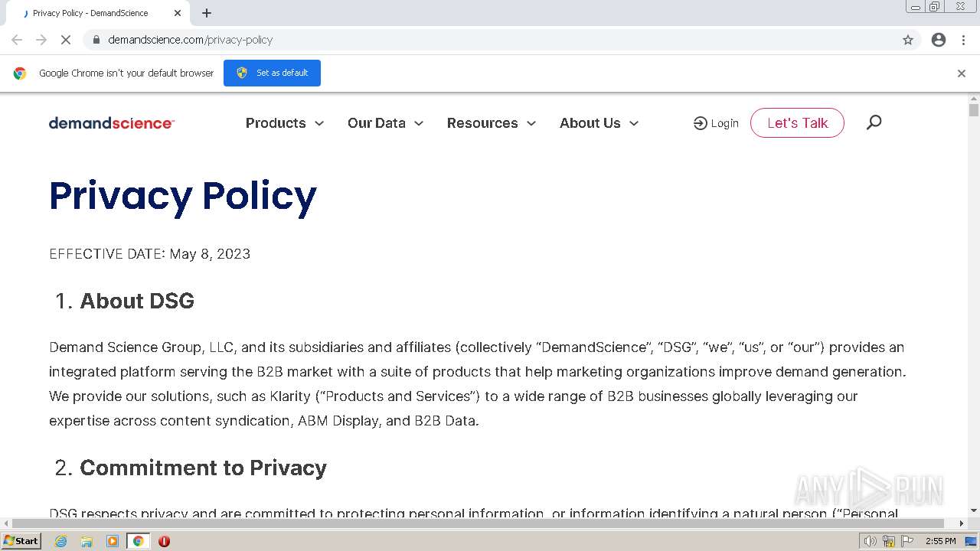
Task: View site security lock information
Action: coord(96,40)
